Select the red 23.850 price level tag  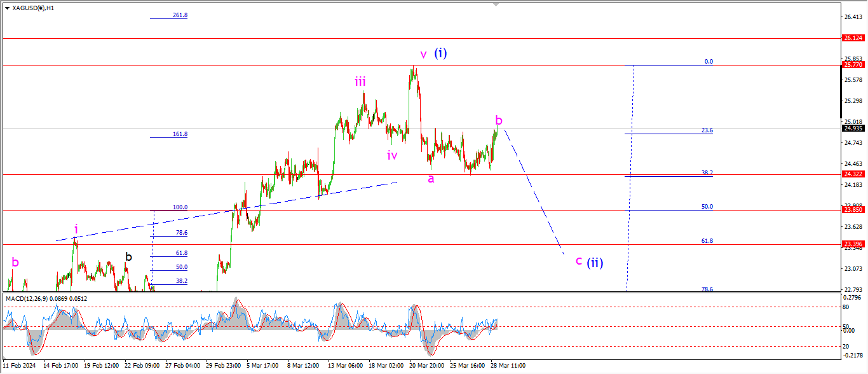[x=852, y=210]
